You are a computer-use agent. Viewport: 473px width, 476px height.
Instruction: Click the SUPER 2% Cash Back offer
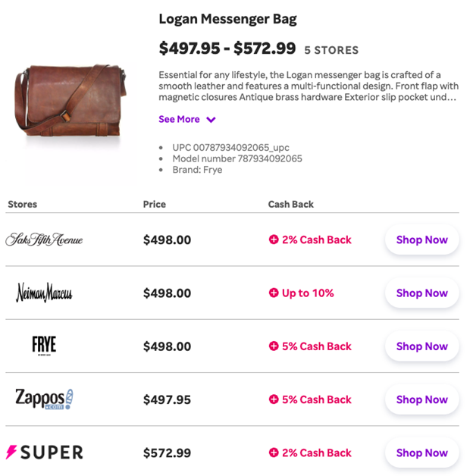click(310, 453)
